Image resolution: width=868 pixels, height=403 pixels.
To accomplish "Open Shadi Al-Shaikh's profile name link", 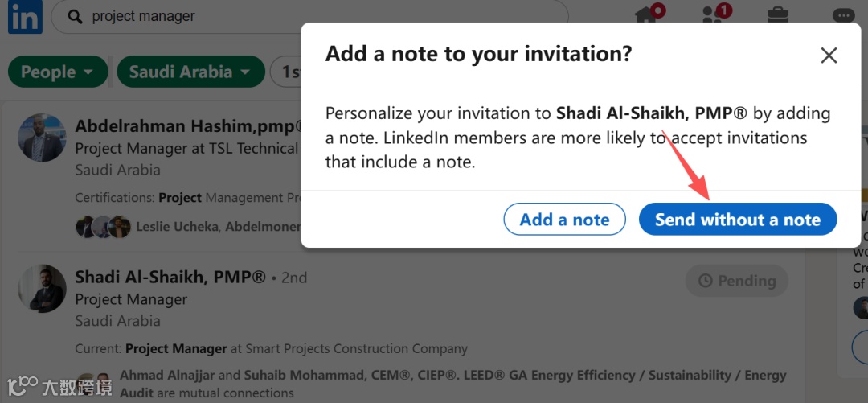I will coord(170,278).
